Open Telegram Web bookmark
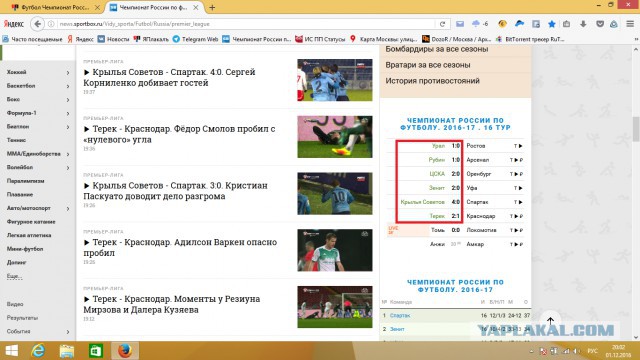 (196, 39)
